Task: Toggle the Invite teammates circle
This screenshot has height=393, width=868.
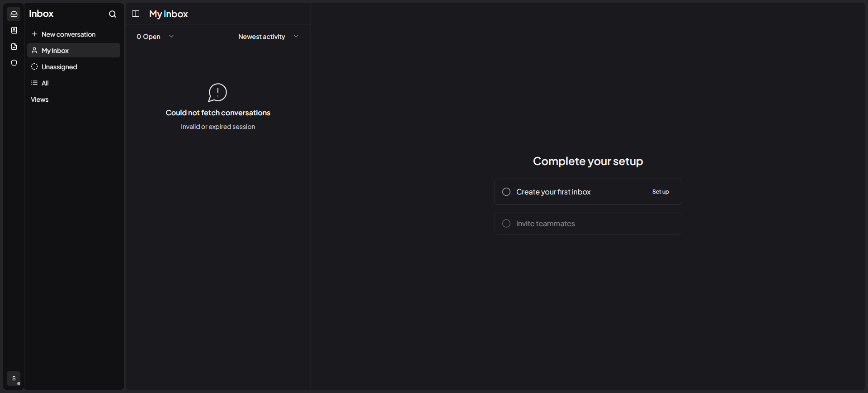Action: pyautogui.click(x=506, y=223)
